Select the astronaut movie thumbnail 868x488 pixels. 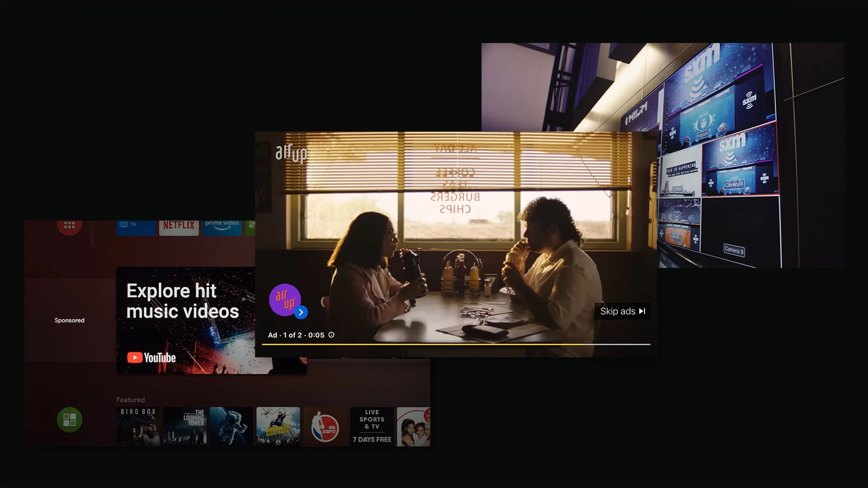pyautogui.click(x=231, y=427)
